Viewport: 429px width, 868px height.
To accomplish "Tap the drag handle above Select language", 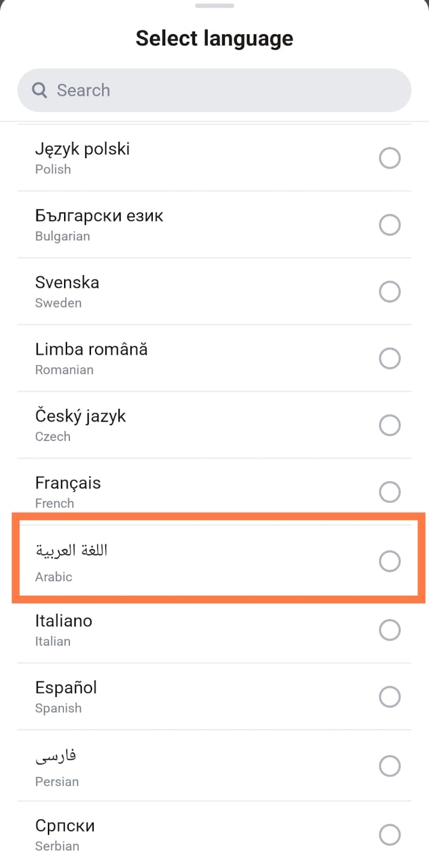I will click(x=214, y=5).
